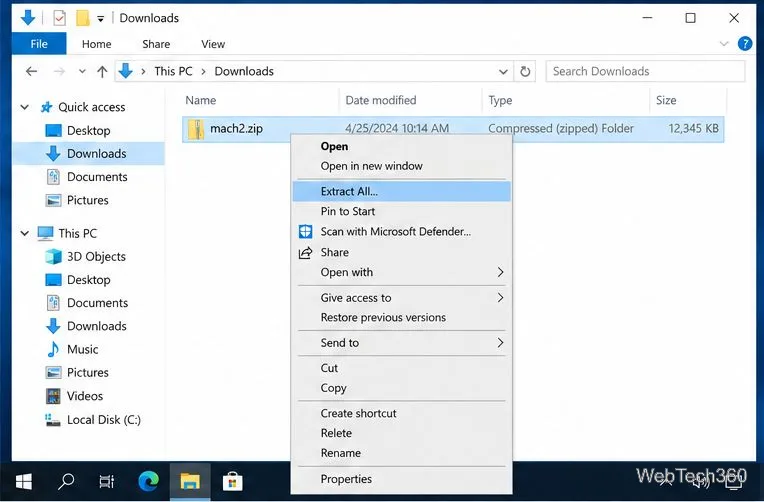Screen dimensions: 764x502
Task: Open the Quick Access Toolbar customize arrow
Action: click(x=100, y=19)
